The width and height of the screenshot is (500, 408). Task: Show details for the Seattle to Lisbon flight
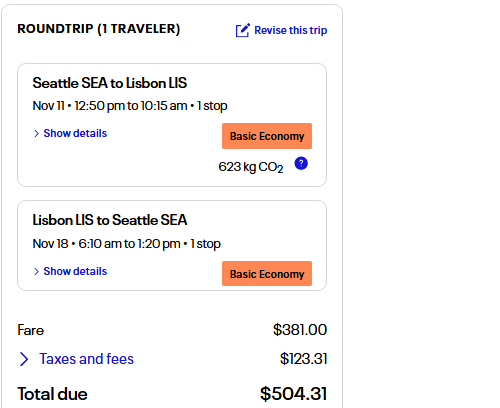pyautogui.click(x=75, y=133)
